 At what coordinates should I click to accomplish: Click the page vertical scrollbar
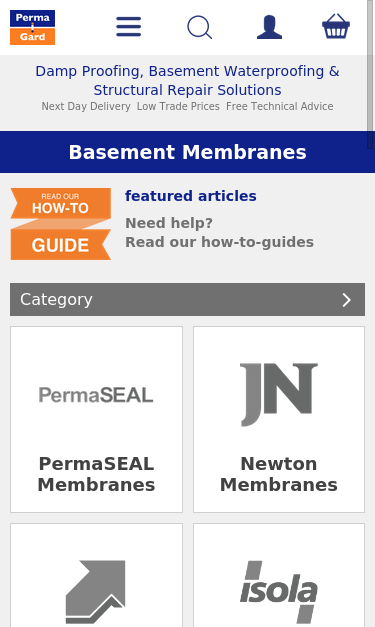pyautogui.click(x=371, y=74)
